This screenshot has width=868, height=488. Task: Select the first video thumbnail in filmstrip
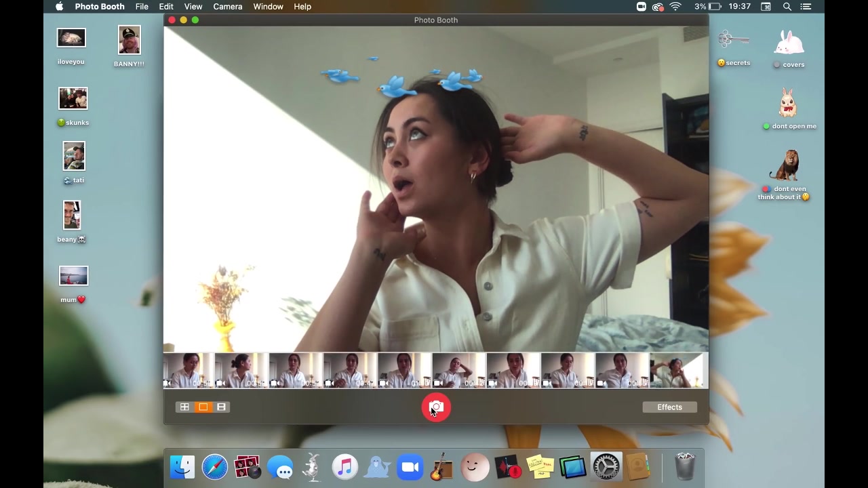click(x=188, y=371)
